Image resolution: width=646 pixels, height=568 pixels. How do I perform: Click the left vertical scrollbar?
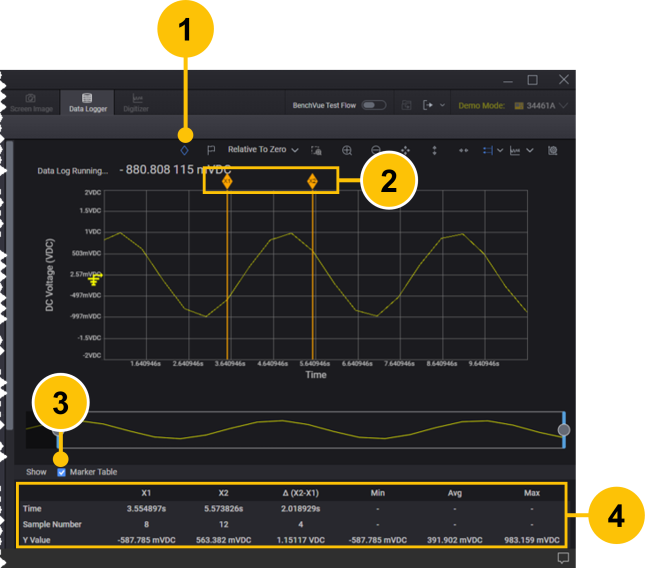(x=9, y=284)
